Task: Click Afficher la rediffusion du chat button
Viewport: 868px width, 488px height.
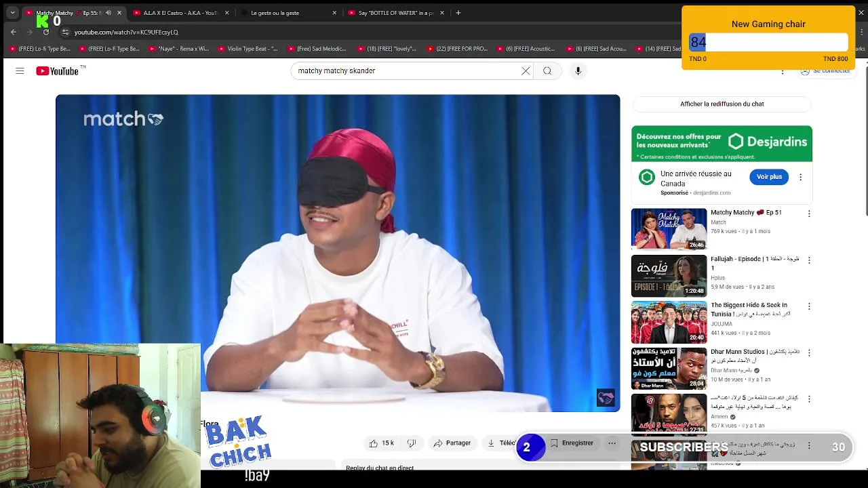Action: [x=722, y=104]
